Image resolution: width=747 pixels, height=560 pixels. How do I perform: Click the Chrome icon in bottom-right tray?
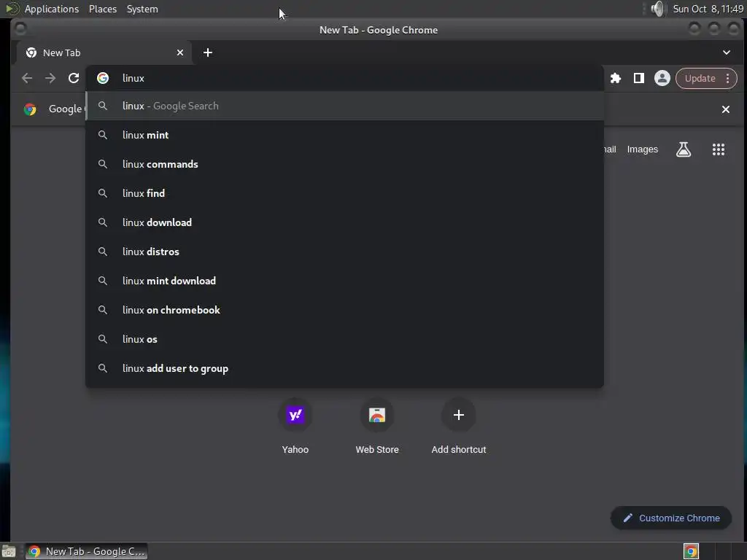[691, 551]
